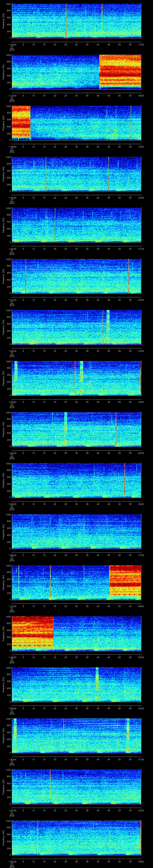The height and width of the screenshot is (868, 153).
Task: Click red spike at 54 seconds in 1:21 spectrogram
Action: pyautogui.click(x=128, y=276)
